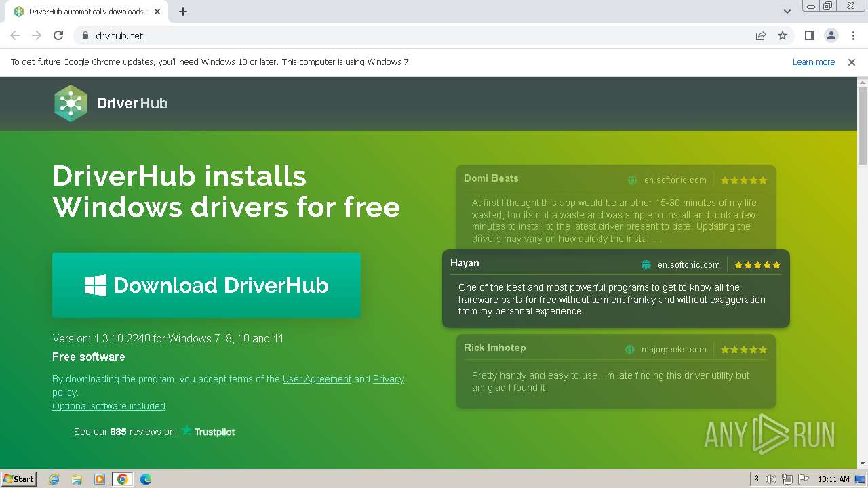Click the globe icon in Domi Beats' review
868x488 pixels.
pos(633,180)
